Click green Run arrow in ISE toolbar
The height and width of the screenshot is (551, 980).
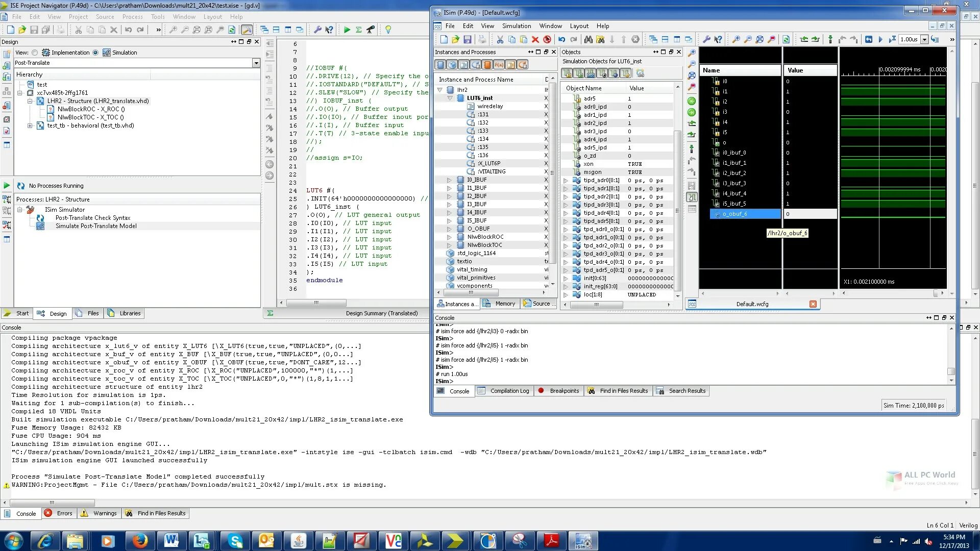347,30
